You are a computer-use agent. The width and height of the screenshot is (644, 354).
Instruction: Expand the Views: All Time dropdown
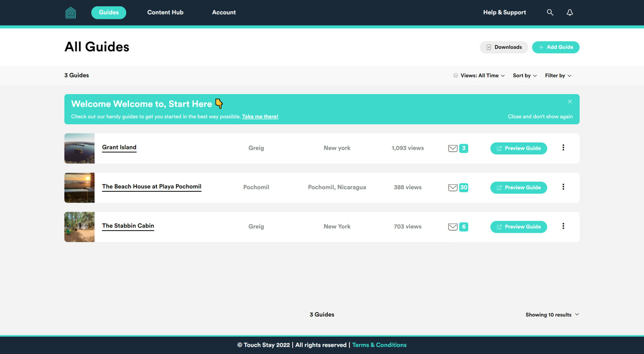click(482, 76)
